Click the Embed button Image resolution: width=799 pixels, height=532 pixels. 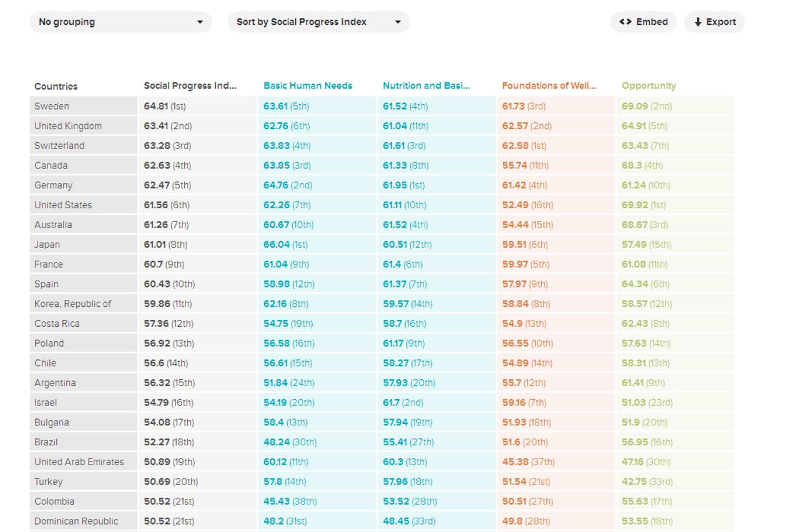[644, 22]
